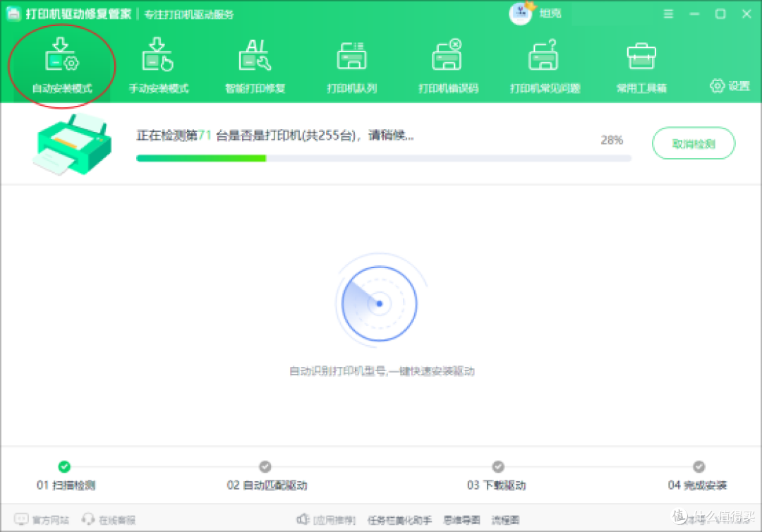This screenshot has width=762, height=532.
Task: Click 取消检测 to cancel detection
Action: click(x=694, y=143)
